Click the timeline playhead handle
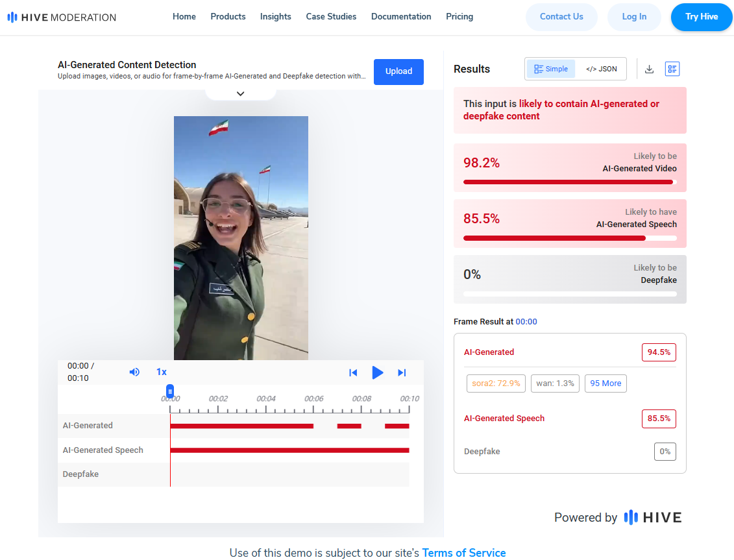Screen dimensions: 734x560 (x=170, y=391)
